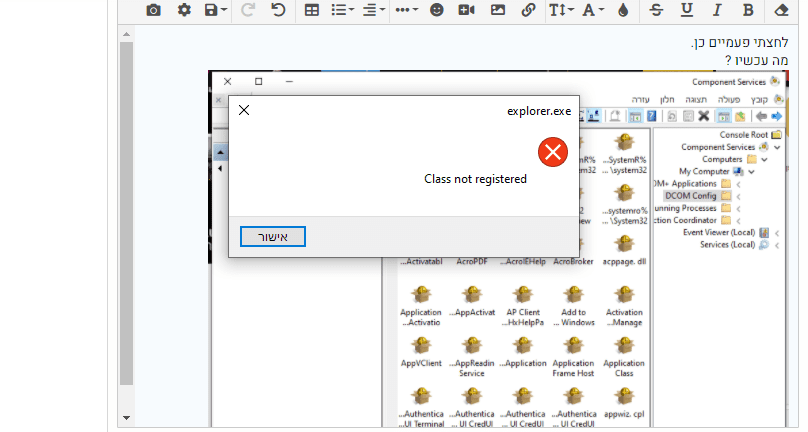This screenshot has height=432, width=808.
Task: Expand the DCOM Config node
Action: 738,196
